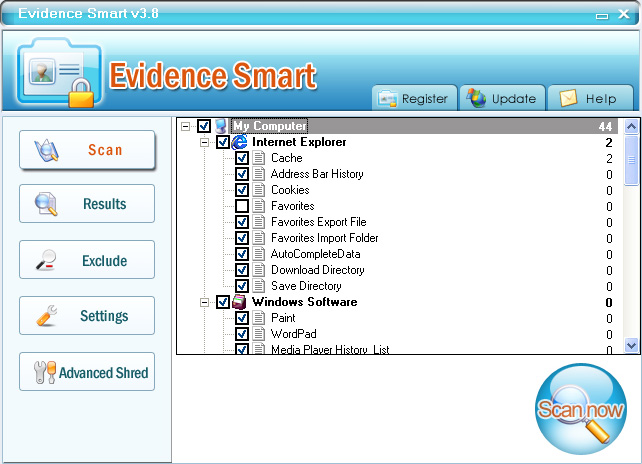This screenshot has height=464, width=642.
Task: Click the magnifier document icon on Results
Action: tap(46, 204)
